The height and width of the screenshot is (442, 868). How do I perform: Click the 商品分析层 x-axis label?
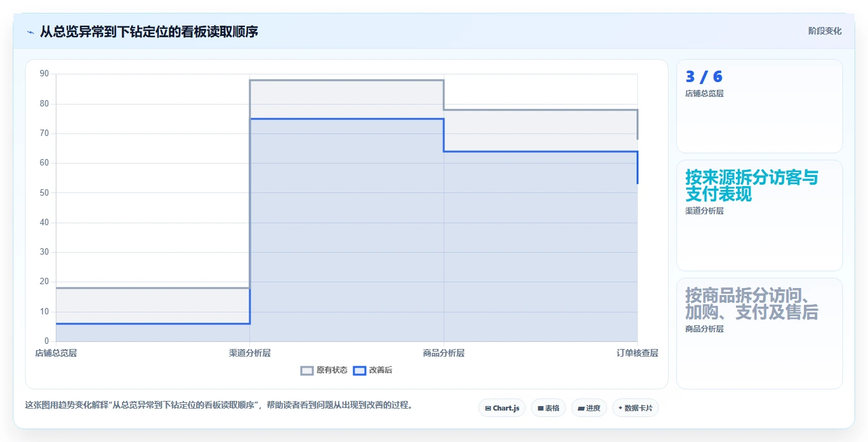coord(444,353)
